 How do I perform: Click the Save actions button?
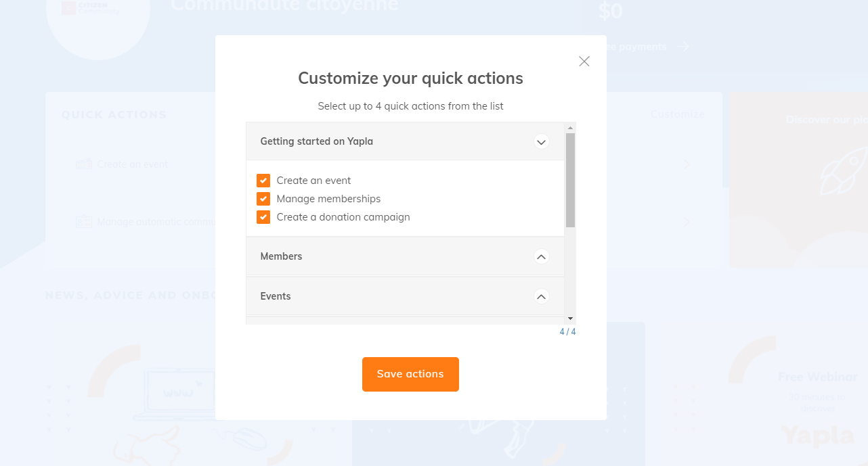410,374
